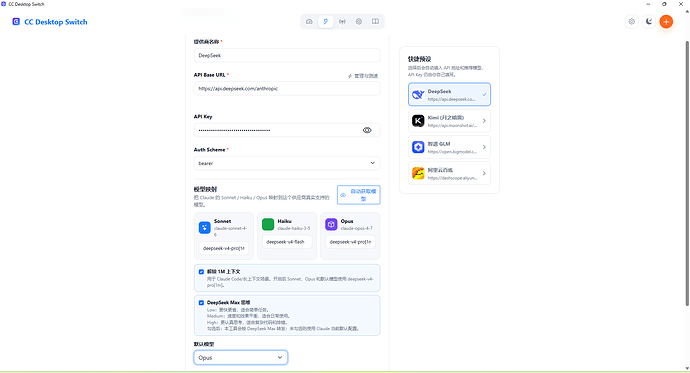690x373 pixels.
Task: Click the blue Sonnet model icon
Action: point(204,227)
